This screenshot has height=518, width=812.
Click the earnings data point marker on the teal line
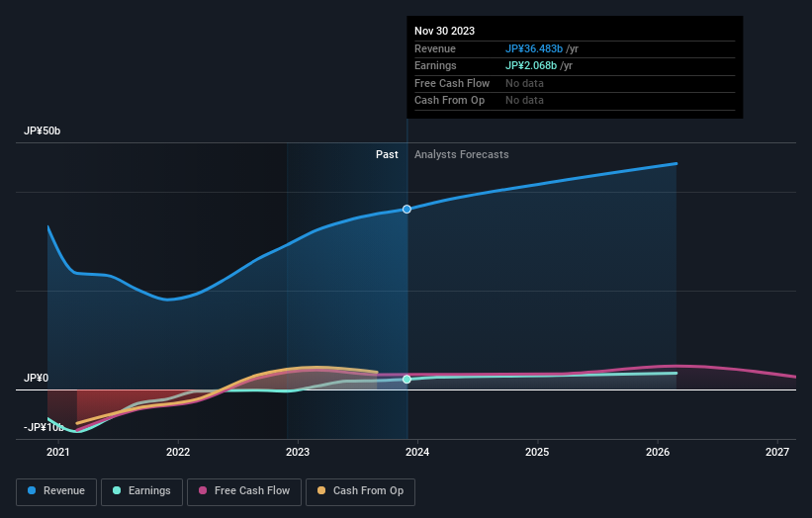(x=407, y=380)
